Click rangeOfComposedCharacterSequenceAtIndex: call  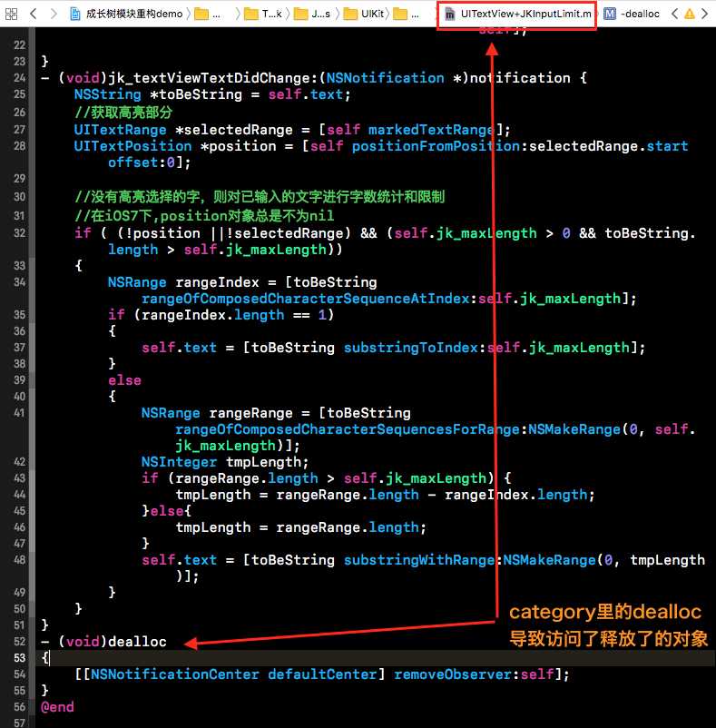(309, 298)
